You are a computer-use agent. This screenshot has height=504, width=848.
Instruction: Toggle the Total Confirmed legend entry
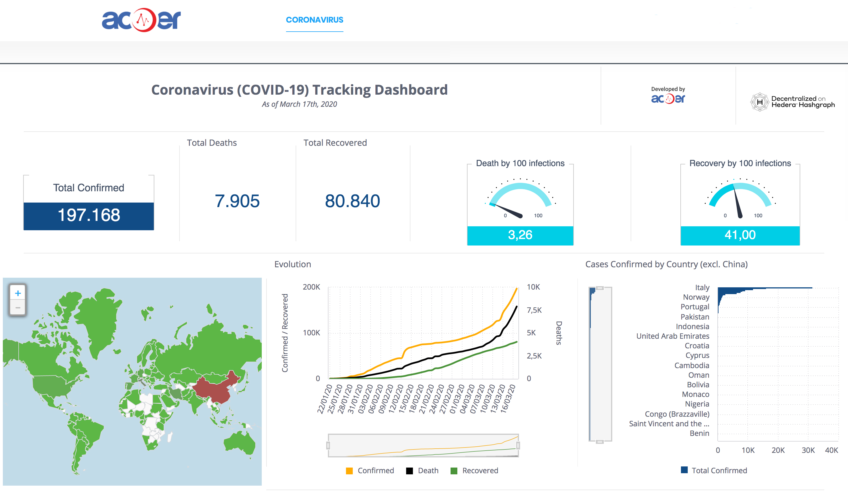pos(714,470)
